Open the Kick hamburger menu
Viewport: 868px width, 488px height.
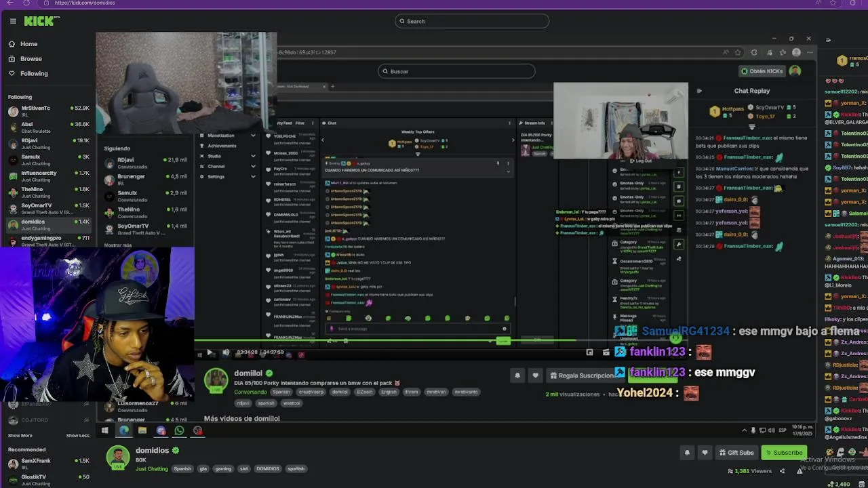(x=13, y=21)
